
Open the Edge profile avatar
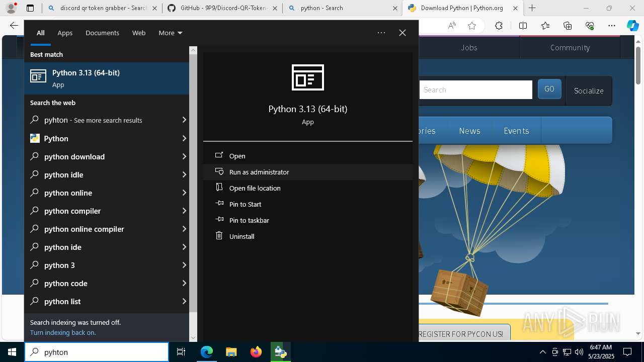click(x=11, y=8)
